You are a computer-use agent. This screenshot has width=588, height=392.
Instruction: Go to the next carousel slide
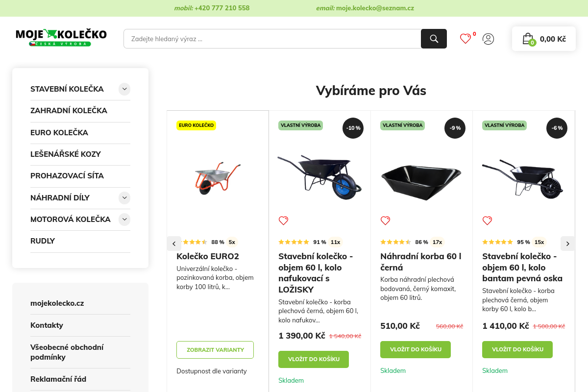[567, 244]
